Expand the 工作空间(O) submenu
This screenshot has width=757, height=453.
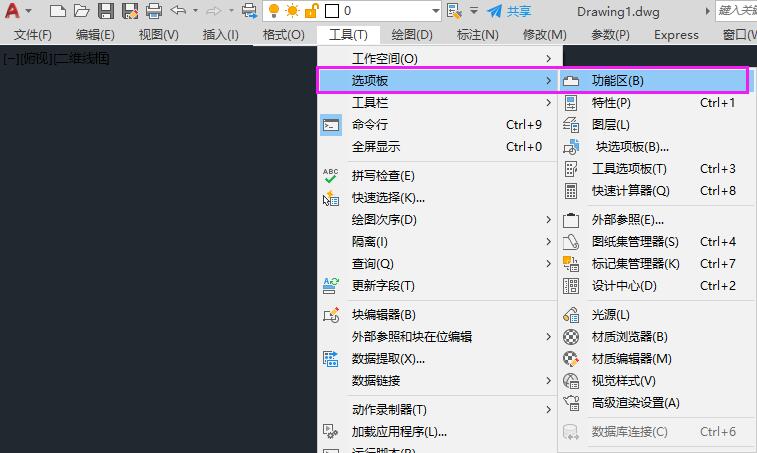tap(439, 58)
